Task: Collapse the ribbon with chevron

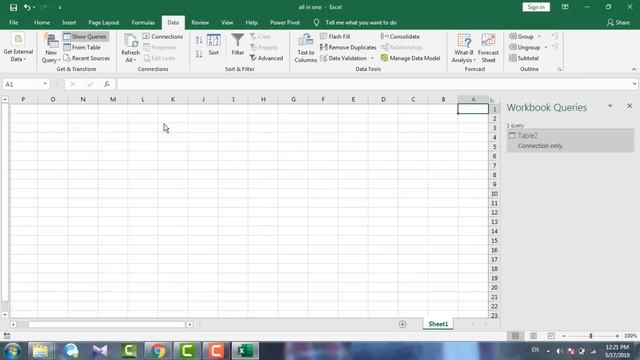Action: pos(634,69)
